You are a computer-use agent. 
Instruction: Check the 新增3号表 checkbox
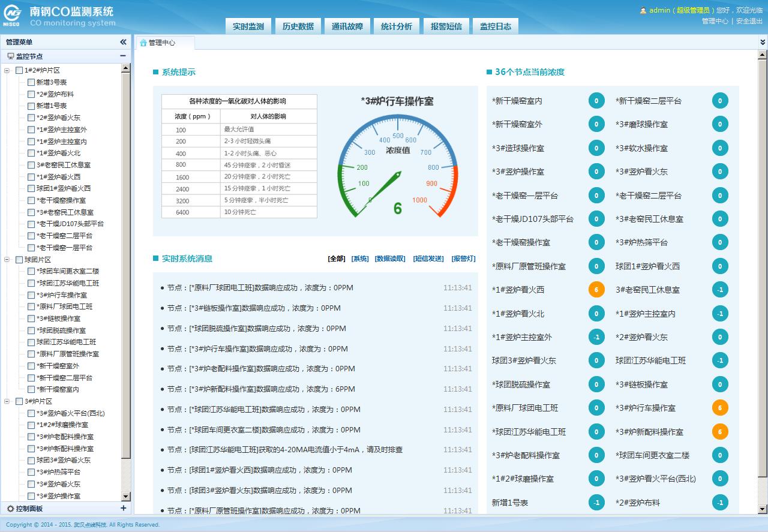pos(31,82)
